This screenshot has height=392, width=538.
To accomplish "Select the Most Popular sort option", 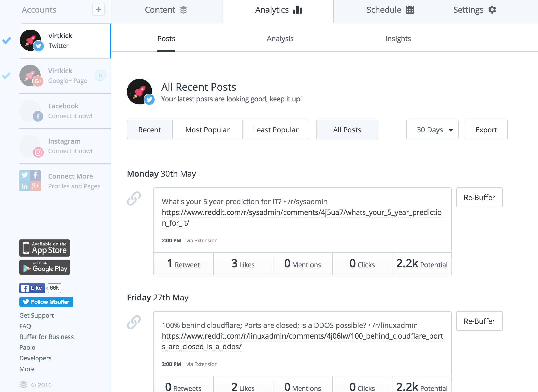I will point(207,130).
